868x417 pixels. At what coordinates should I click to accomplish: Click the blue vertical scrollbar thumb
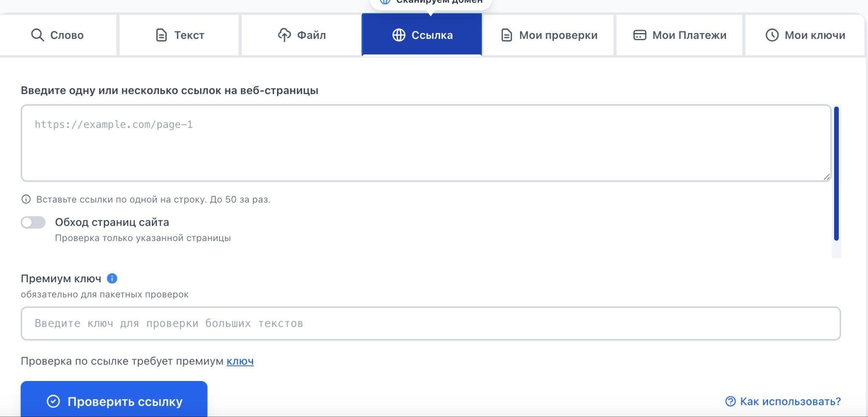click(x=836, y=174)
